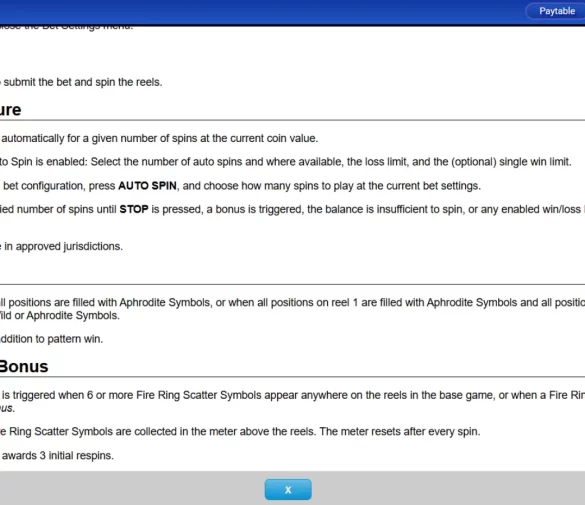Viewport: 585px width, 505px height.
Task: Click the 'given number of spins' sentence
Action: tap(159, 138)
